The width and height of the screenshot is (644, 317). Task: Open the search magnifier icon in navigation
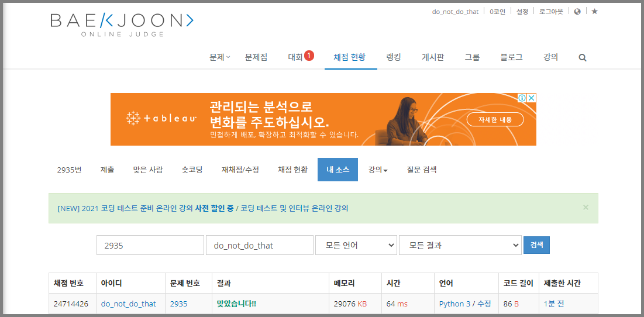tap(583, 57)
